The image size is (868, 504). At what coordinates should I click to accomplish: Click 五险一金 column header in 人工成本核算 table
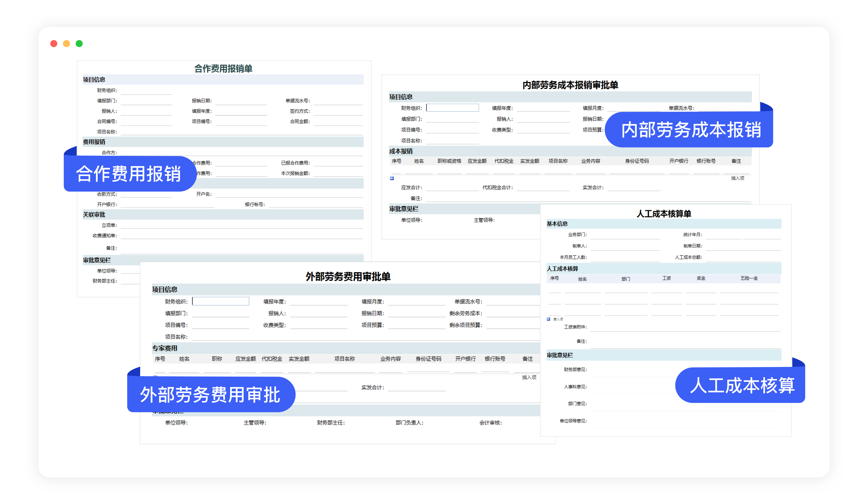(x=749, y=278)
